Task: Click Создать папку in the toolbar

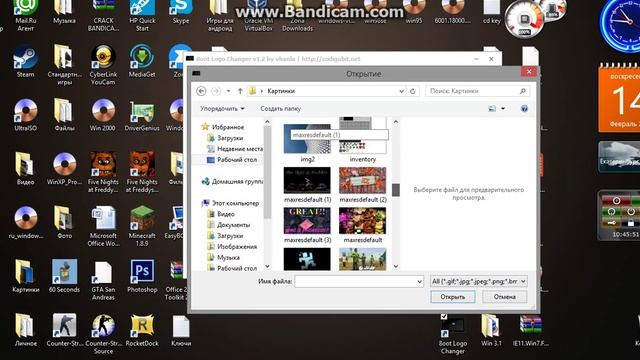Action: pyautogui.click(x=280, y=109)
